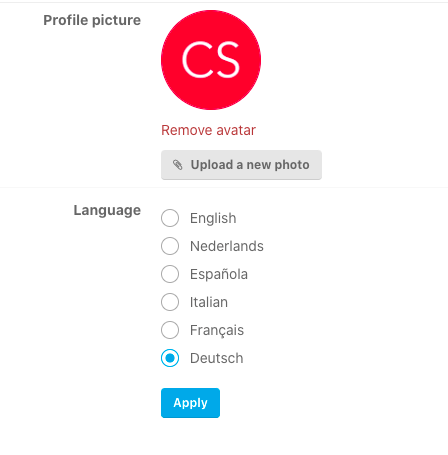
Task: Click the red CS profile avatar
Action: [211, 60]
